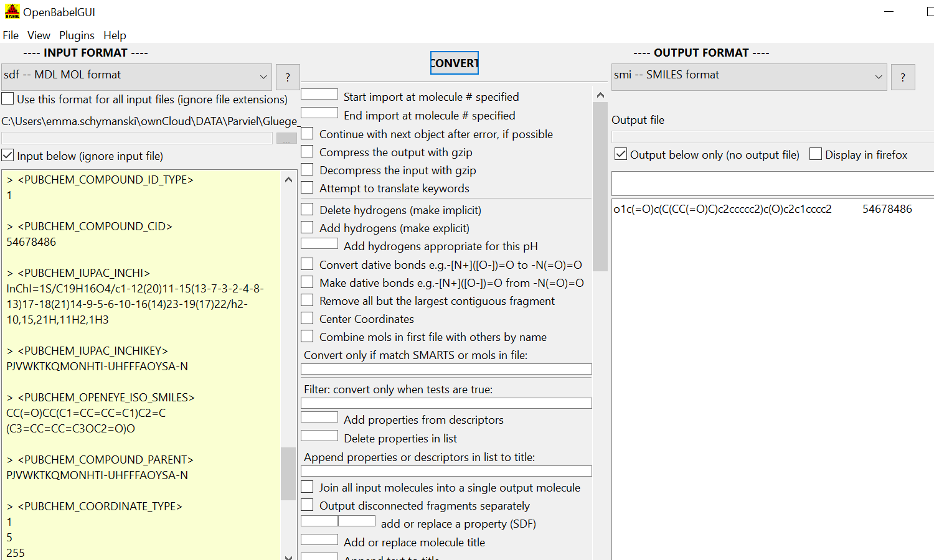Viewport: 934px width, 560px height.
Task: Click the input text scrollbar thumb
Action: point(288,474)
